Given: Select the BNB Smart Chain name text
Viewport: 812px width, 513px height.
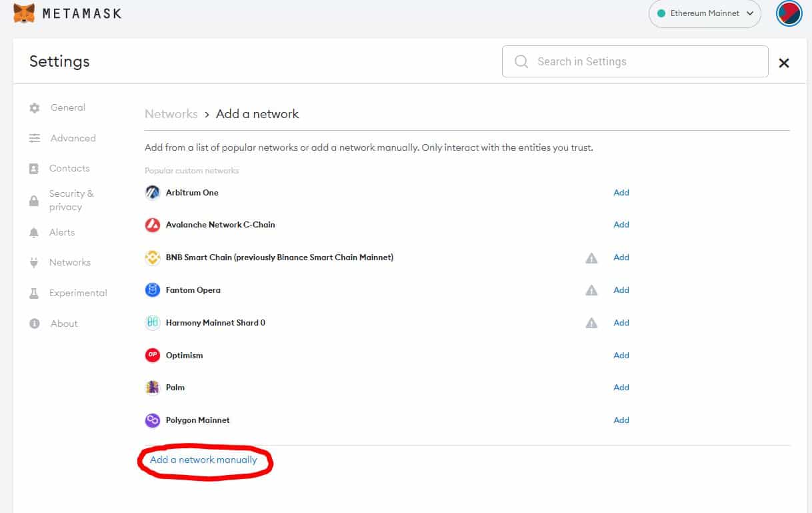Looking at the screenshot, I should click(x=279, y=258).
